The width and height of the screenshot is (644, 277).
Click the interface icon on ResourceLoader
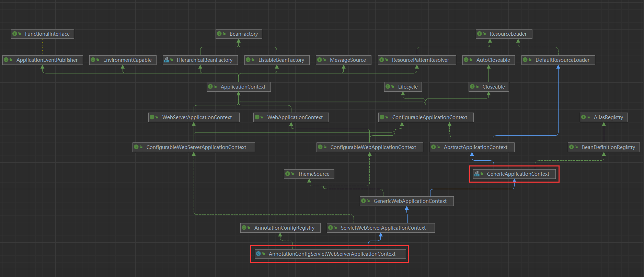pos(480,34)
